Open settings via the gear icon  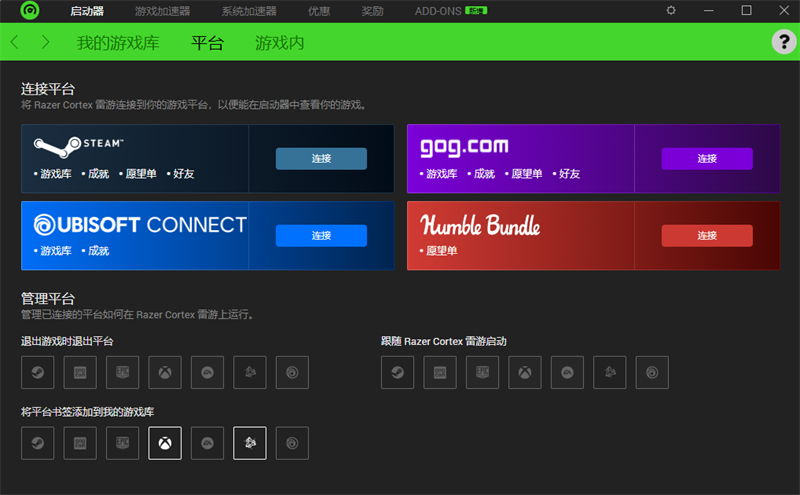[x=671, y=10]
